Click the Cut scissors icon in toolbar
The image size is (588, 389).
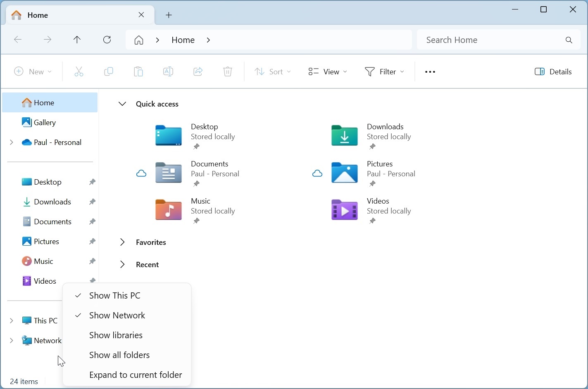point(79,72)
